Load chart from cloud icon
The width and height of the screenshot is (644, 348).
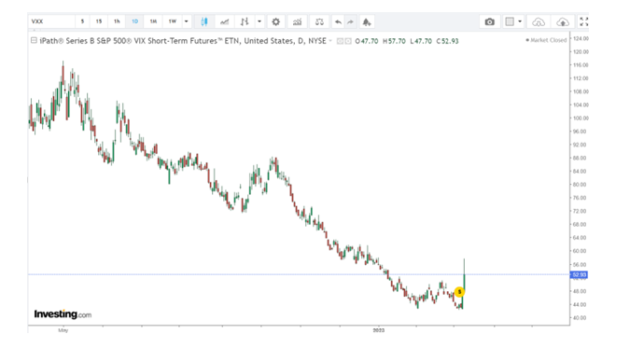click(539, 21)
